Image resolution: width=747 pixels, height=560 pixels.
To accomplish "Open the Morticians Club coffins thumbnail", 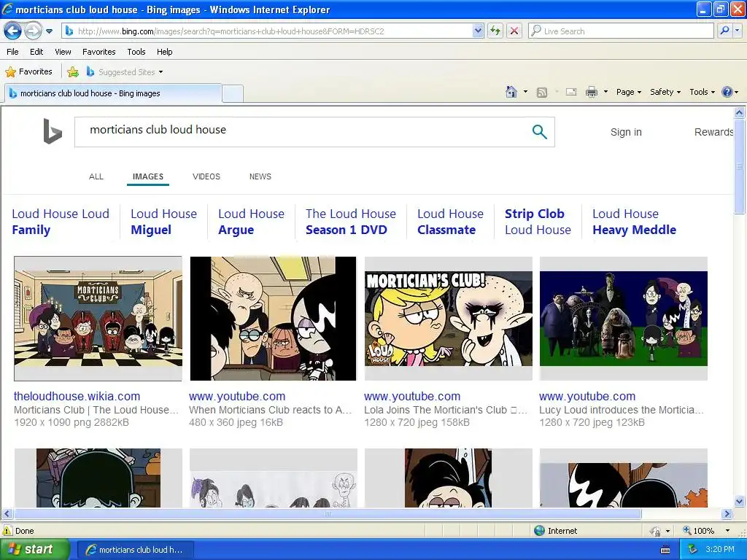I will [98, 319].
